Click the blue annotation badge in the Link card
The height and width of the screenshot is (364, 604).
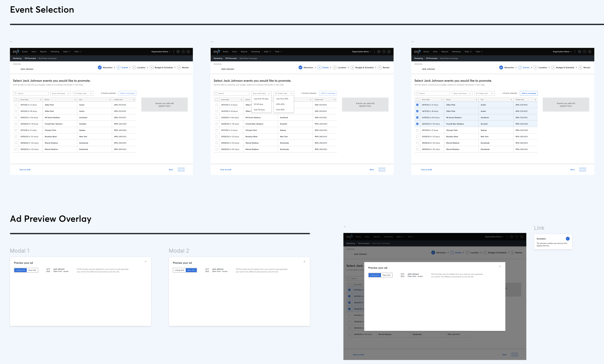[x=567, y=239]
